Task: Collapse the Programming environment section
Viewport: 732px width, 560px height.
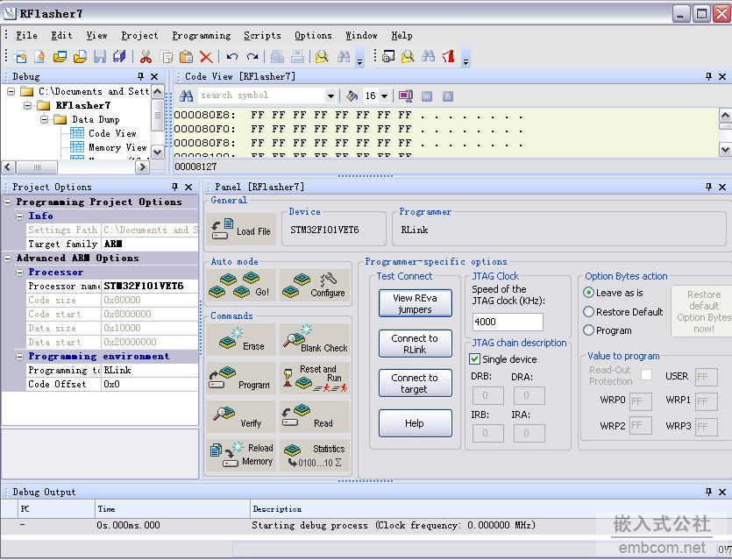Action: click(19, 357)
